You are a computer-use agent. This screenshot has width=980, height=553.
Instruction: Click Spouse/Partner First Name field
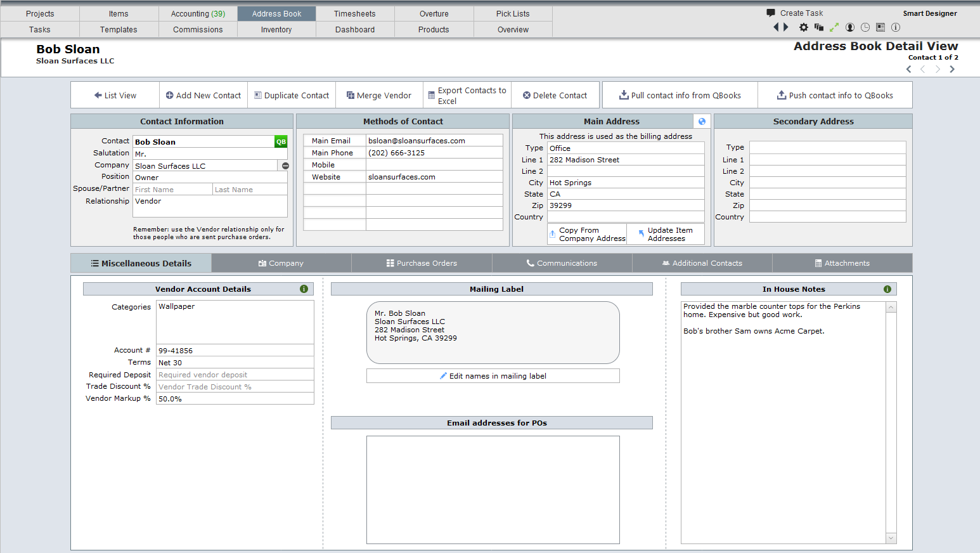pyautogui.click(x=172, y=189)
